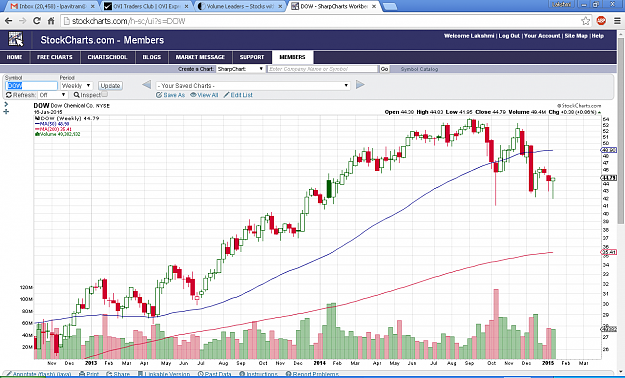Click the MA(50) legend label
The image size is (625, 378).
pos(52,124)
